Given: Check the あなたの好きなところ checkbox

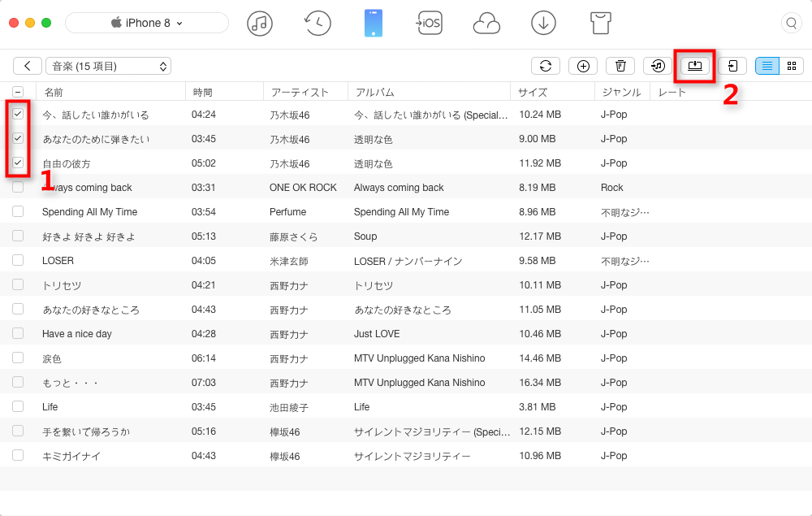Looking at the screenshot, I should pos(18,309).
